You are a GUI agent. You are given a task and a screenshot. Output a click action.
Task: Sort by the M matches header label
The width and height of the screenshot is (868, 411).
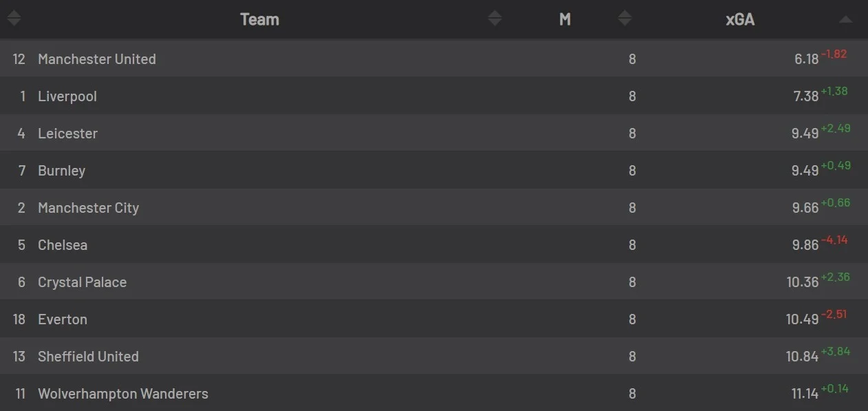pyautogui.click(x=565, y=19)
